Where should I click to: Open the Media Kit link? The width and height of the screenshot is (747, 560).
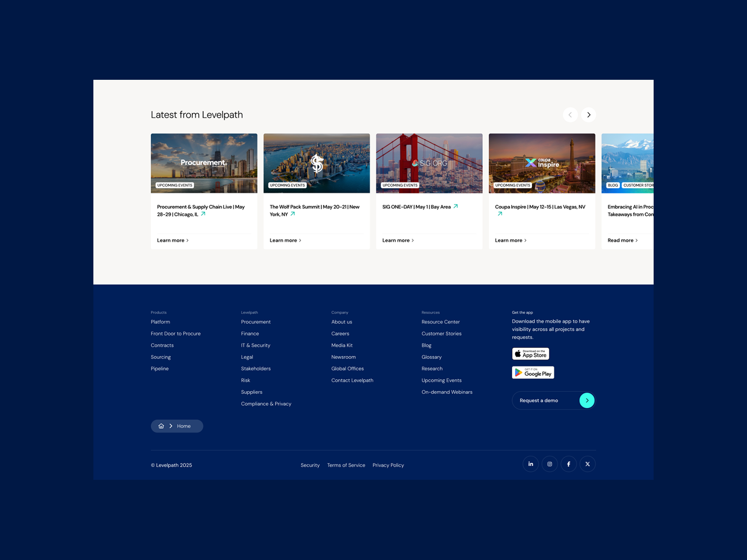pos(342,345)
